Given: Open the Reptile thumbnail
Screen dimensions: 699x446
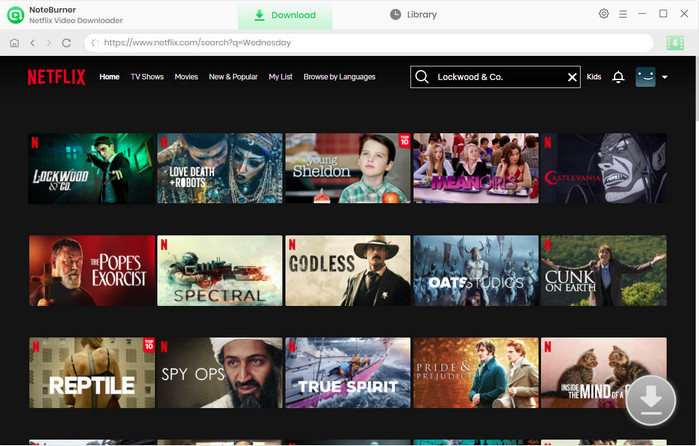Looking at the screenshot, I should pos(92,373).
